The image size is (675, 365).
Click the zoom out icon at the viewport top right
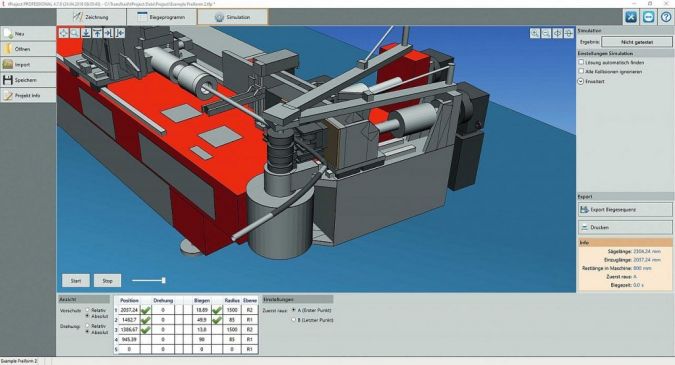(x=546, y=33)
